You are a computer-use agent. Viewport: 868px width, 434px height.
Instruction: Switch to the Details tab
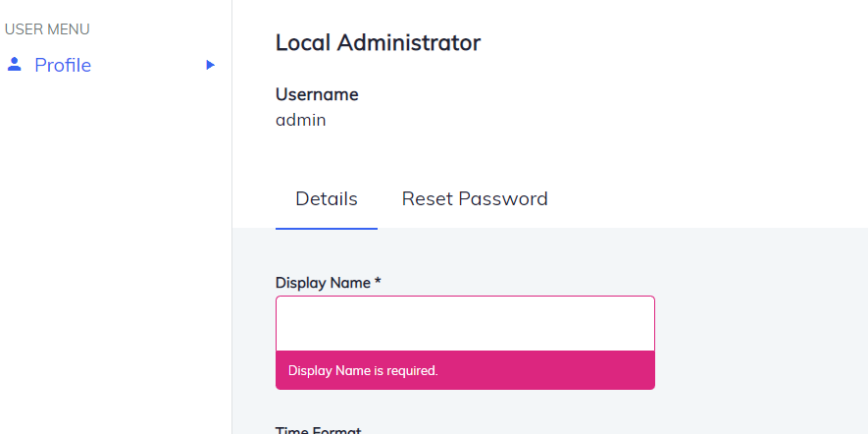tap(327, 198)
